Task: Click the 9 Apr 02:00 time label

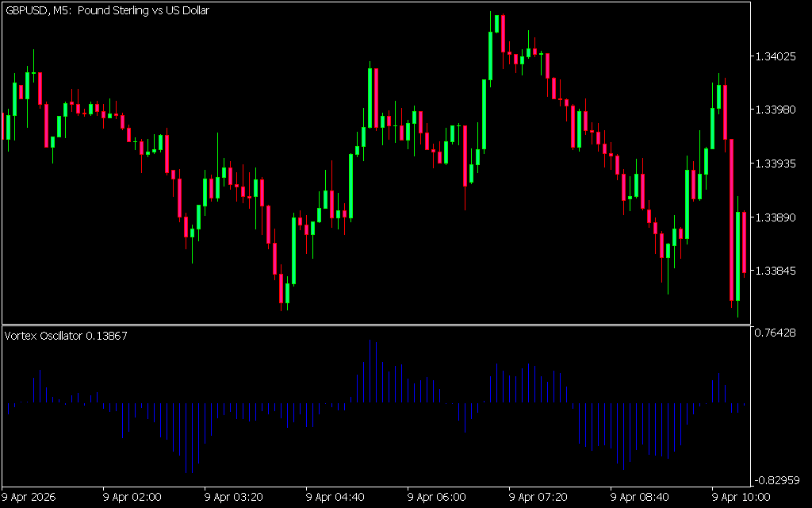Action: [x=132, y=498]
